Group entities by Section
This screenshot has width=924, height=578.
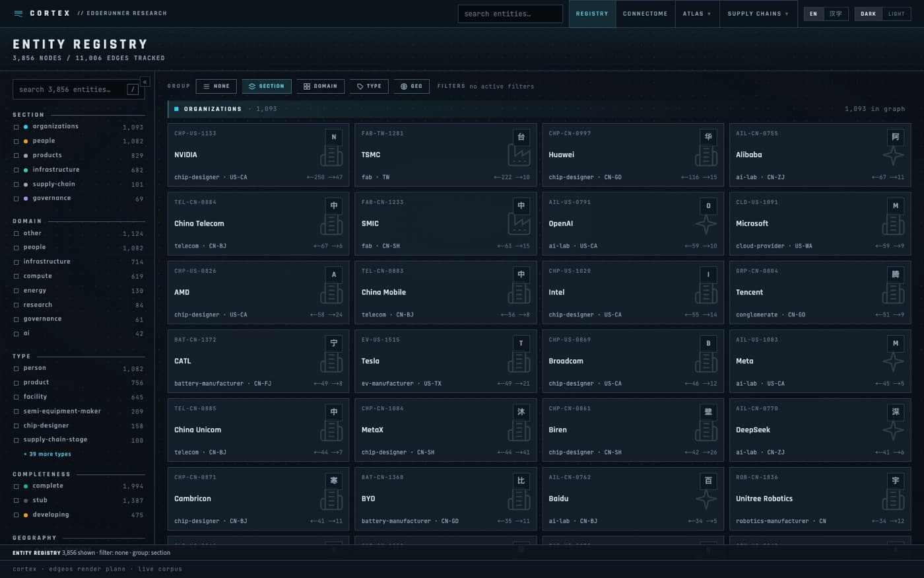[267, 86]
